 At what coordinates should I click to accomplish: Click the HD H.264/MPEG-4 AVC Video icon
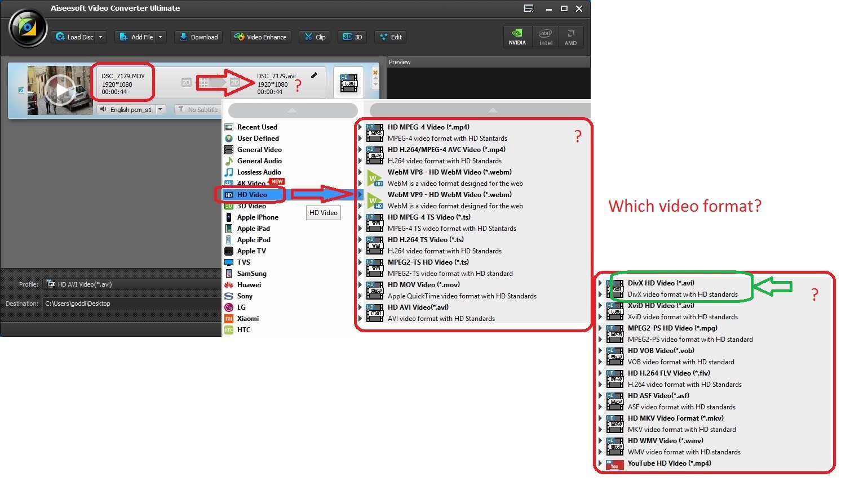click(x=375, y=155)
